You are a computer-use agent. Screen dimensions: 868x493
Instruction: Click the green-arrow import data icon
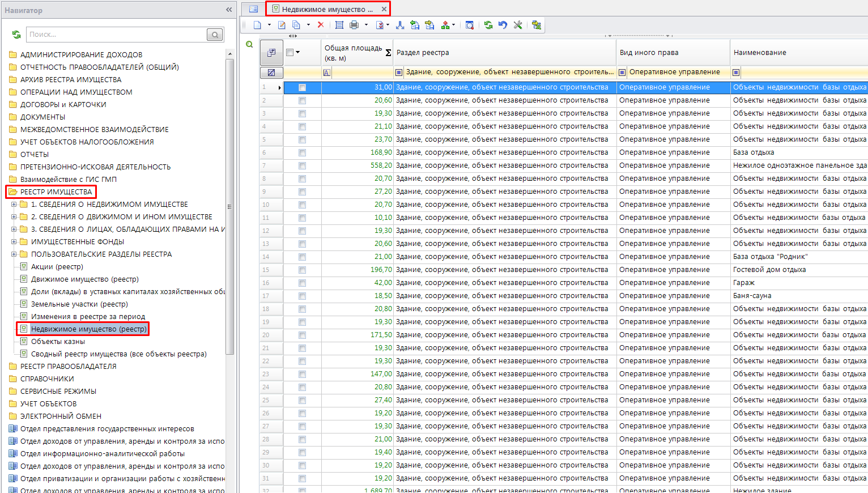click(x=415, y=25)
